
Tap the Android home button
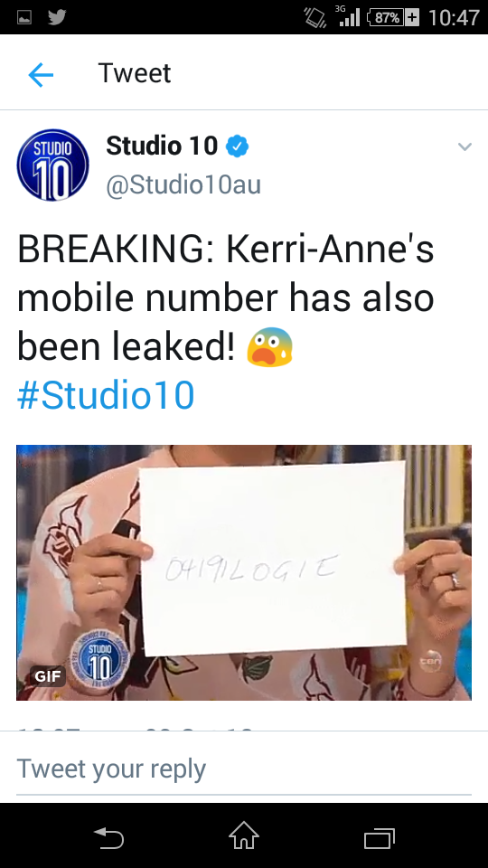click(x=244, y=835)
